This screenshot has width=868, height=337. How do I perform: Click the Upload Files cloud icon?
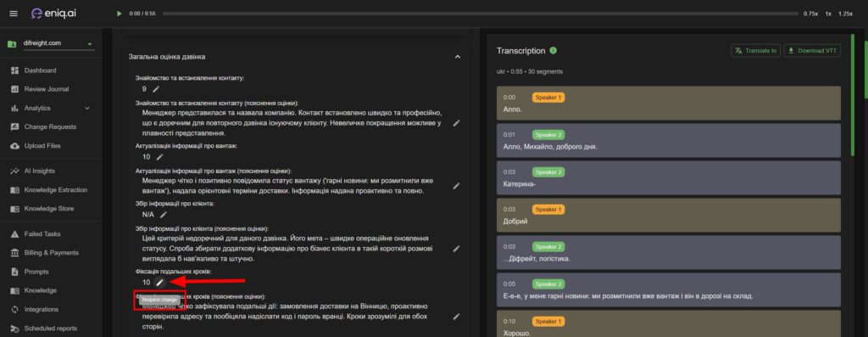pos(15,146)
